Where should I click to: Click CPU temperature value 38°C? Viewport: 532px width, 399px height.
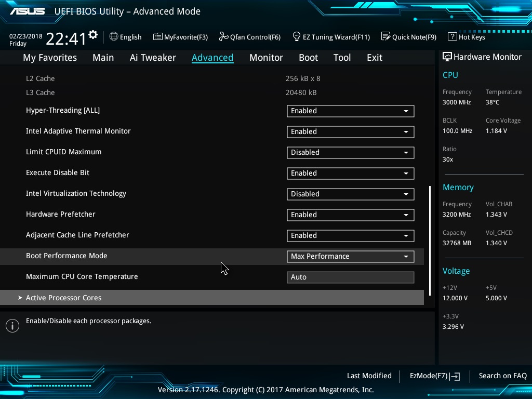[493, 102]
